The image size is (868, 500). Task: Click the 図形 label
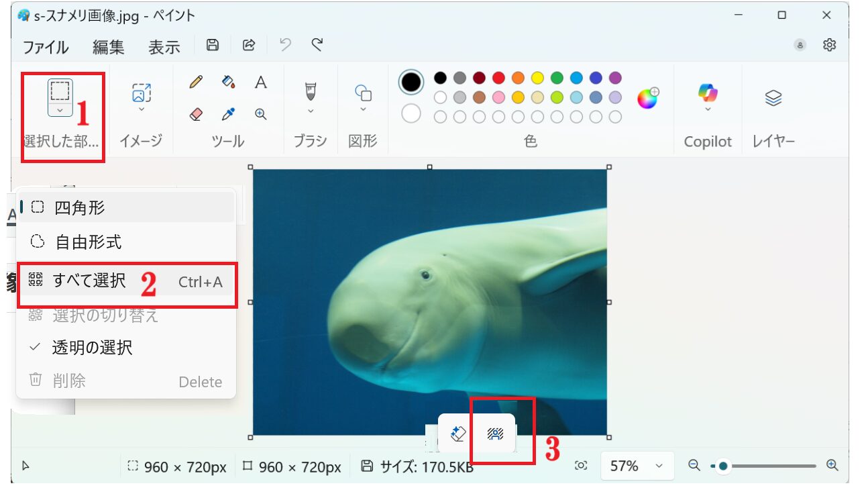tap(363, 141)
